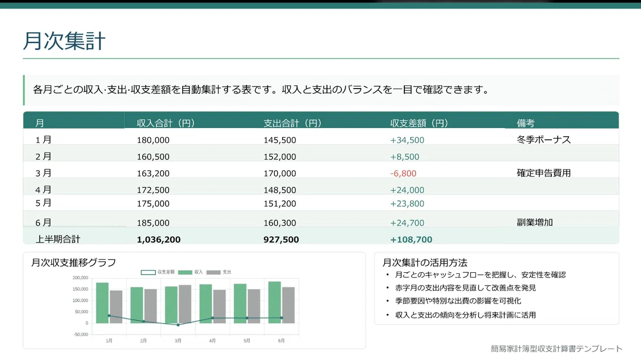The image size is (641, 364).
Task: Click the 副業増加 remark
Action: point(535,223)
